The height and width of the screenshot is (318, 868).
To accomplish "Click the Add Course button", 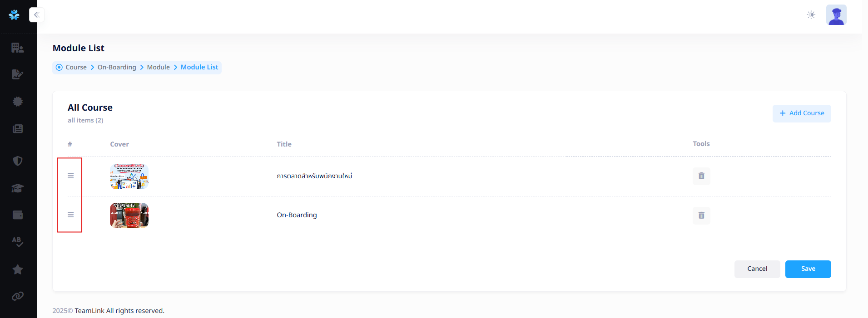I will click(x=802, y=113).
